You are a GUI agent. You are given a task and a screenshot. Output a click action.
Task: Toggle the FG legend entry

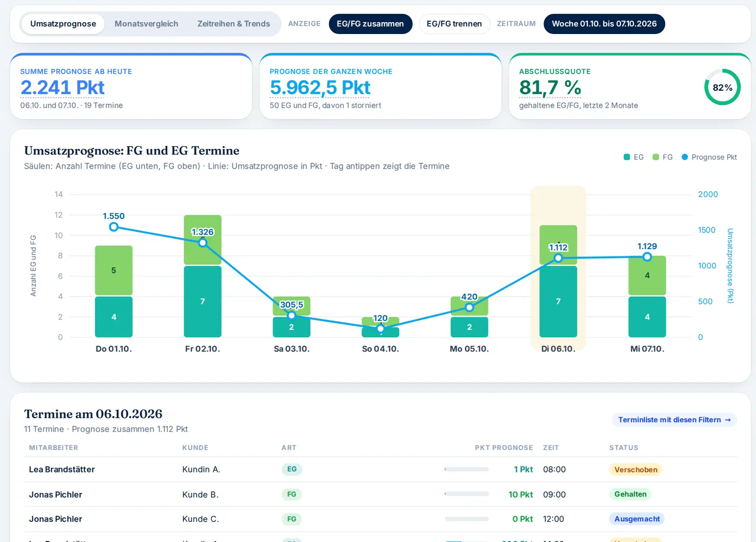[662, 157]
